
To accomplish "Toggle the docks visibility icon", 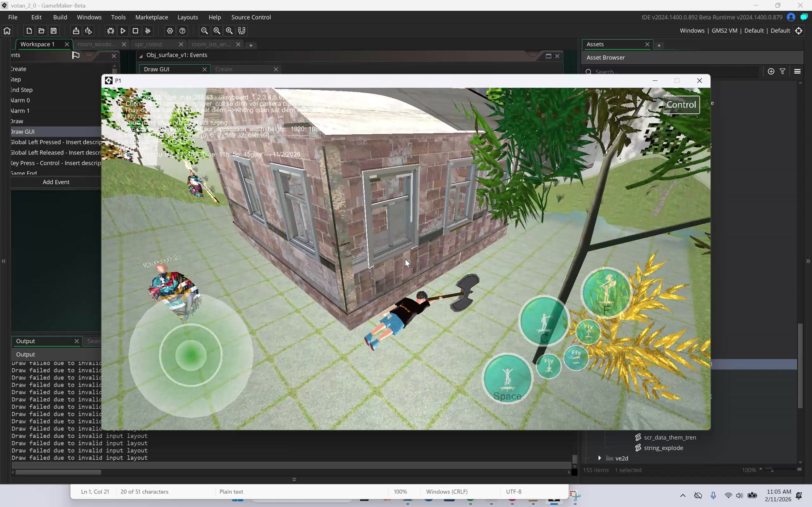I will [242, 31].
